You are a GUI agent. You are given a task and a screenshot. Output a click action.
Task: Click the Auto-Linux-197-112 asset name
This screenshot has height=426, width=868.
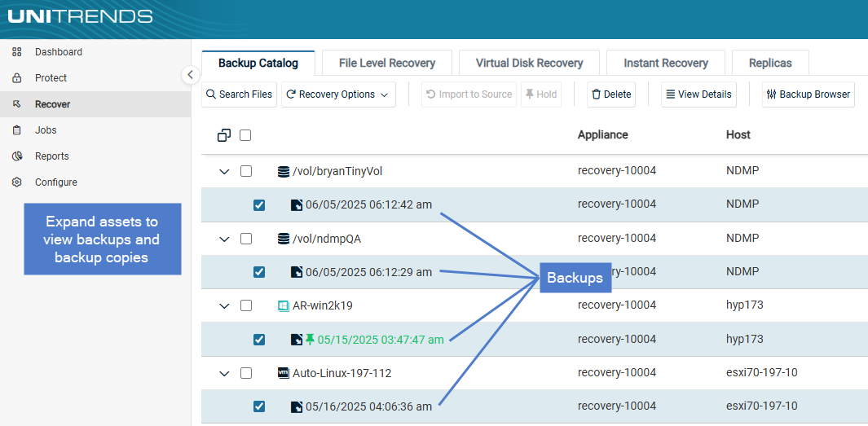[x=342, y=373]
